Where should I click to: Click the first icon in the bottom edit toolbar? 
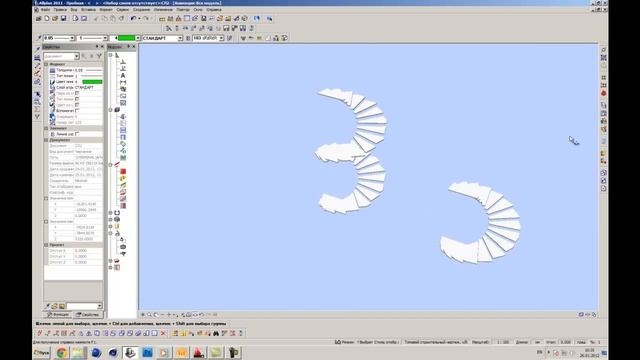pyautogui.click(x=40, y=333)
